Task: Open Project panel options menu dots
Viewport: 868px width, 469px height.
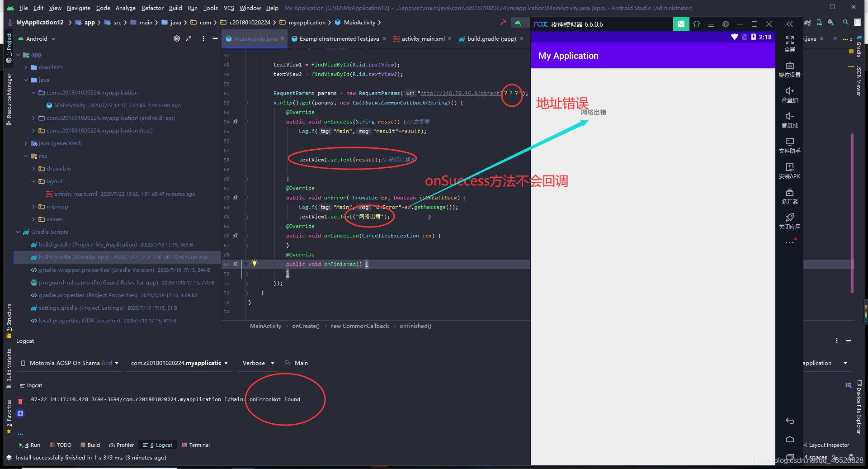Action: 203,38
